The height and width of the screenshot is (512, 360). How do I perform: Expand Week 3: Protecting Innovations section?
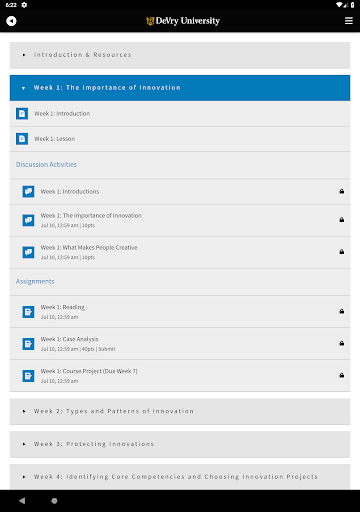(180, 444)
